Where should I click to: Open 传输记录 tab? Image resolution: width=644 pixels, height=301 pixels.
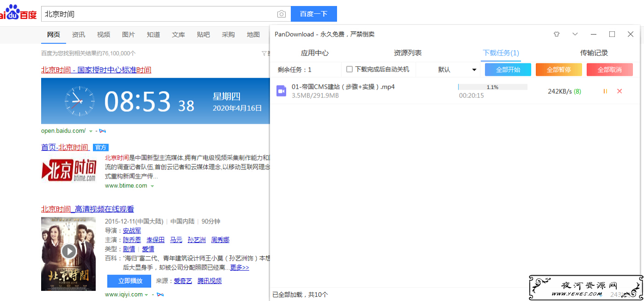pyautogui.click(x=594, y=53)
